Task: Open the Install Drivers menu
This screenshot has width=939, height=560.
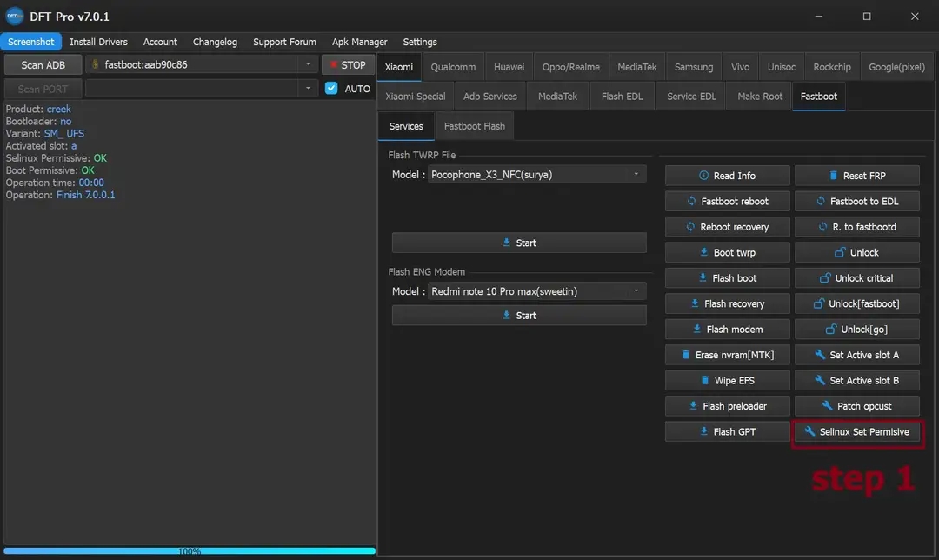Action: (98, 42)
